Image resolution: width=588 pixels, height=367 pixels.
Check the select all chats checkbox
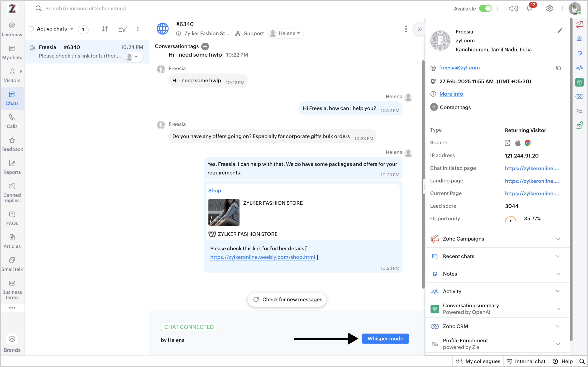31,29
